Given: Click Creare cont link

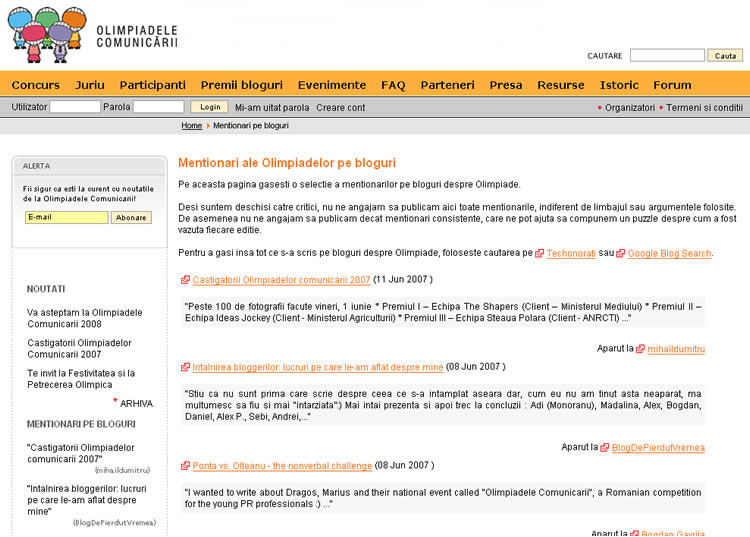Looking at the screenshot, I should [341, 108].
